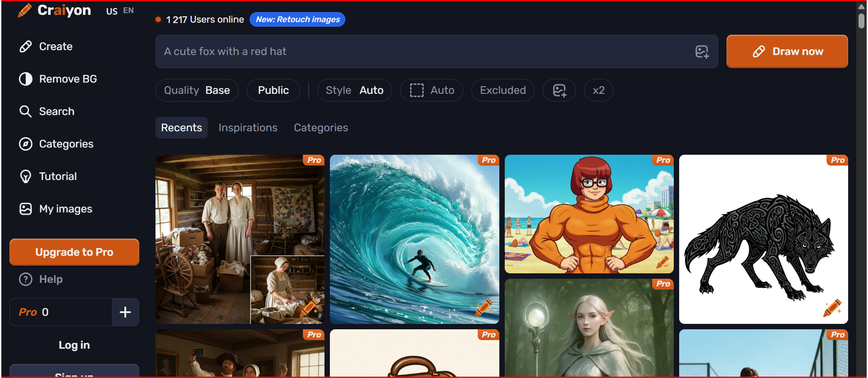
Task: Open Create from the sidebar pencil icon
Action: pos(26,46)
